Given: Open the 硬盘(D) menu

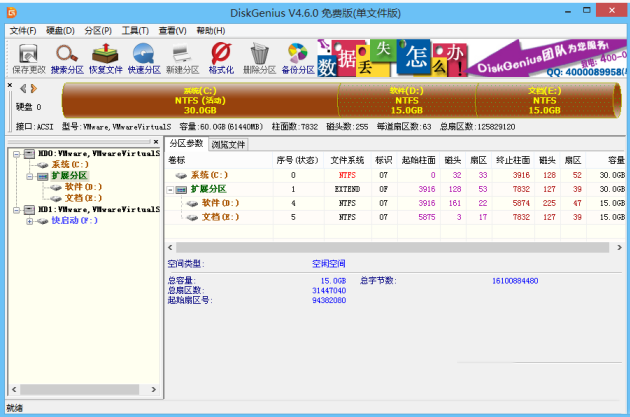Looking at the screenshot, I should pyautogui.click(x=59, y=31).
